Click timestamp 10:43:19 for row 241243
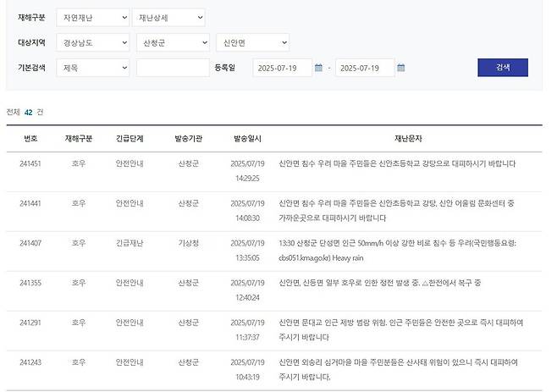Viewport: 557px width, 392px height. click(x=247, y=377)
